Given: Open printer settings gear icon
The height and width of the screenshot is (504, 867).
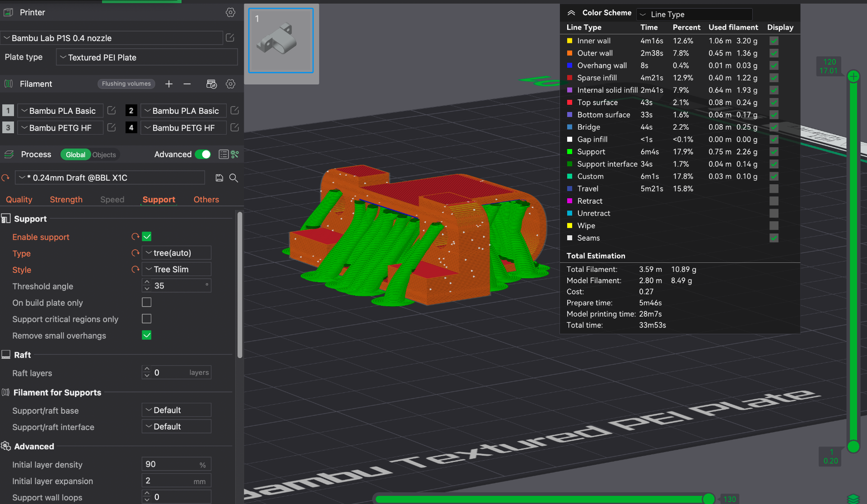Looking at the screenshot, I should click(x=230, y=12).
